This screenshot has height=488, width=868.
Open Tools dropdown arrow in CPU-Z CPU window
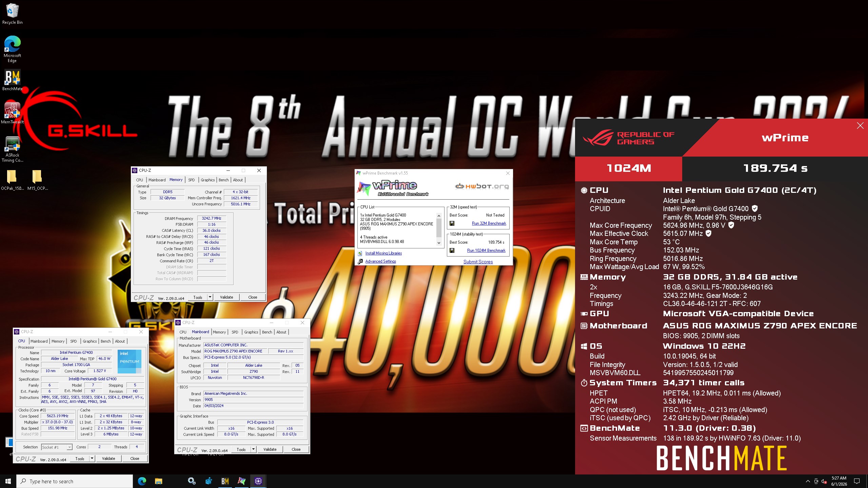coord(92,459)
